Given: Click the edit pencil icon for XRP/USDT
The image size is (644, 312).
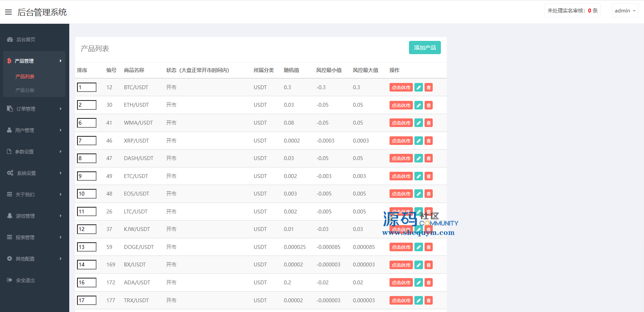Looking at the screenshot, I should click(419, 141).
